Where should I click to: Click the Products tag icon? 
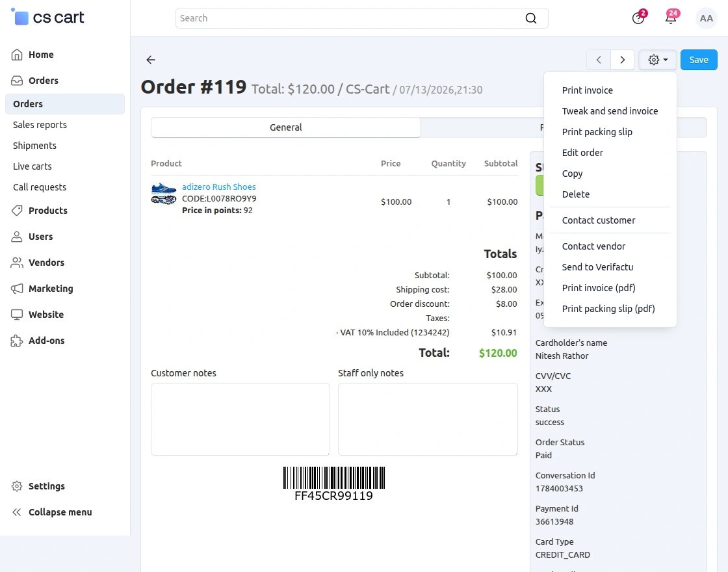pyautogui.click(x=17, y=211)
